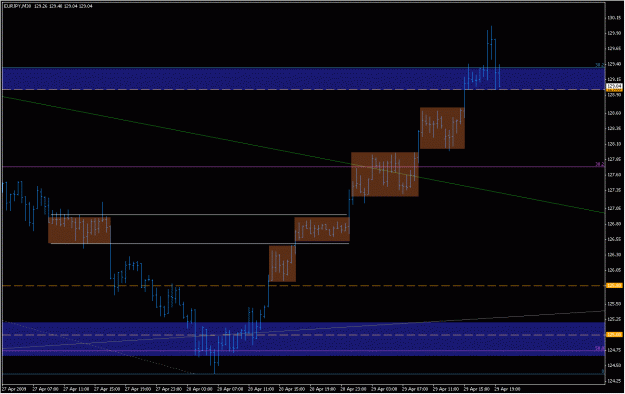The height and width of the screenshot is (394, 625).
Task: Click the 29 Apr 03:00 time label
Action: [384, 389]
